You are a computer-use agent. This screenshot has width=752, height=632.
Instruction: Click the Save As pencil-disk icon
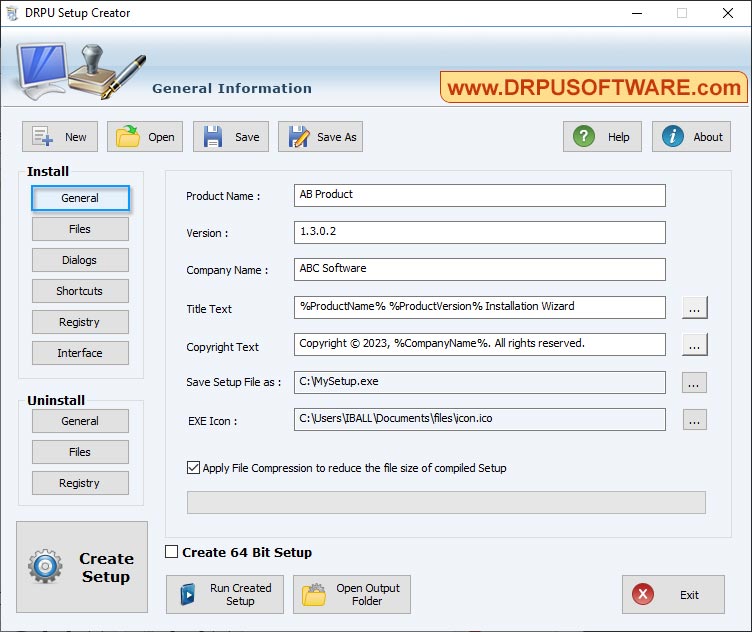(299, 137)
